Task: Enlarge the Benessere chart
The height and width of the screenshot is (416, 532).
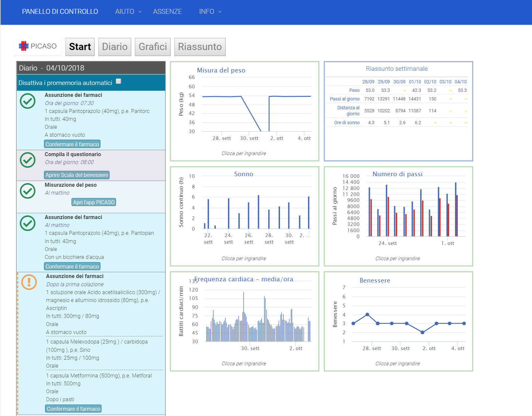Action: 398,321
